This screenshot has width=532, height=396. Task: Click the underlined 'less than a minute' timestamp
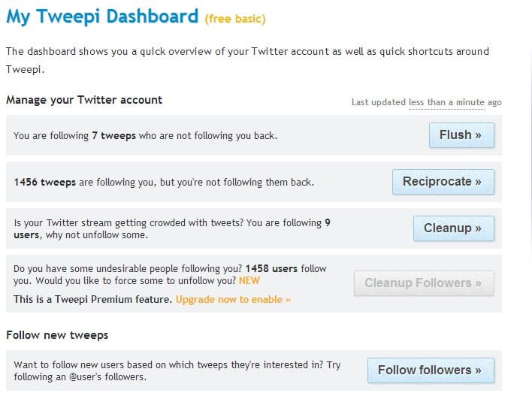(446, 102)
